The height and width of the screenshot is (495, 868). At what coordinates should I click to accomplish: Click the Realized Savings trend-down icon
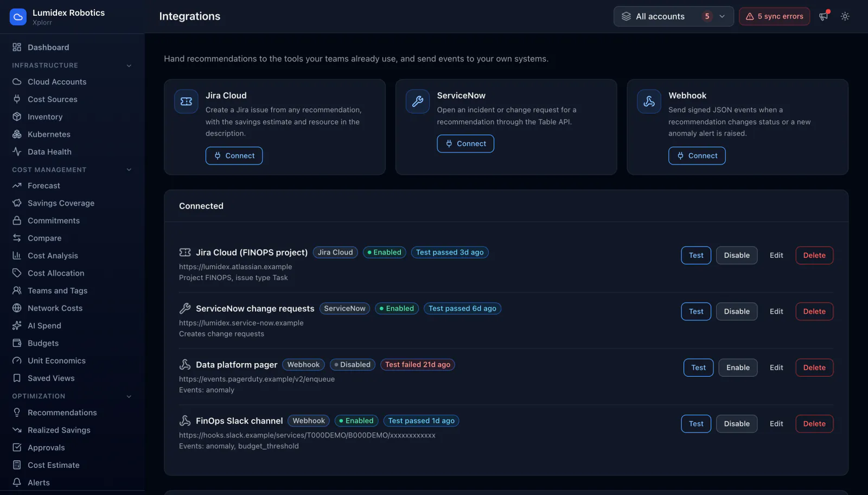(17, 430)
